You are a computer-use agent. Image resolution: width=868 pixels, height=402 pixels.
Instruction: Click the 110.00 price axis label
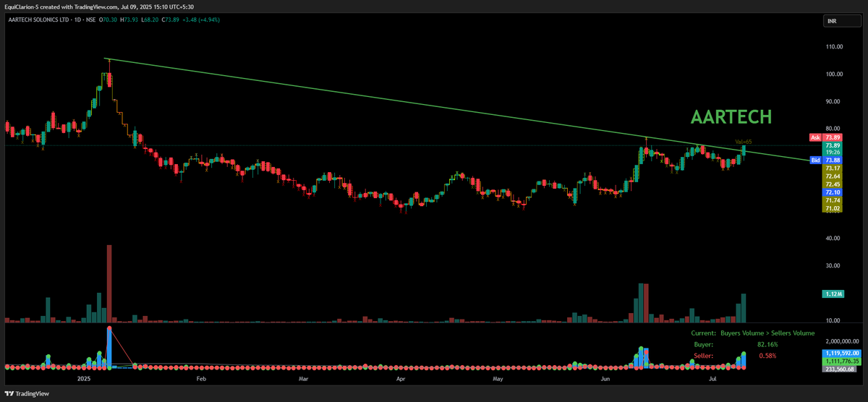[x=834, y=47]
